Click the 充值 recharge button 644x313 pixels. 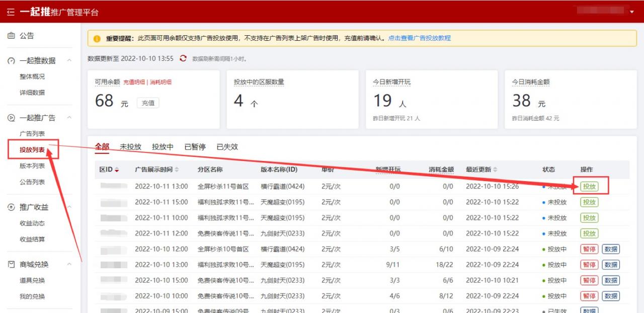[148, 102]
